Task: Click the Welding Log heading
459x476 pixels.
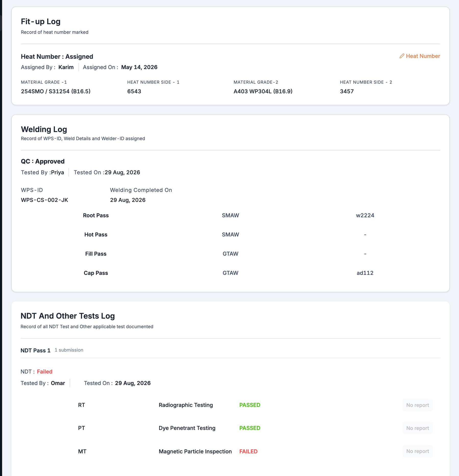Action: pos(44,129)
